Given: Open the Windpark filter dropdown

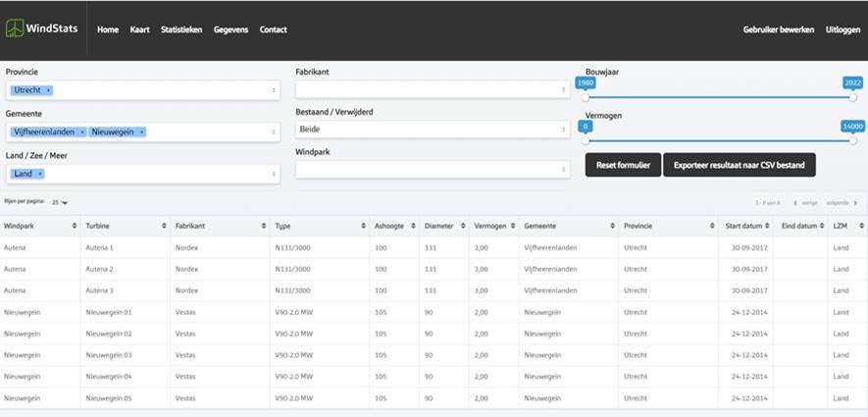Looking at the screenshot, I should [433, 170].
